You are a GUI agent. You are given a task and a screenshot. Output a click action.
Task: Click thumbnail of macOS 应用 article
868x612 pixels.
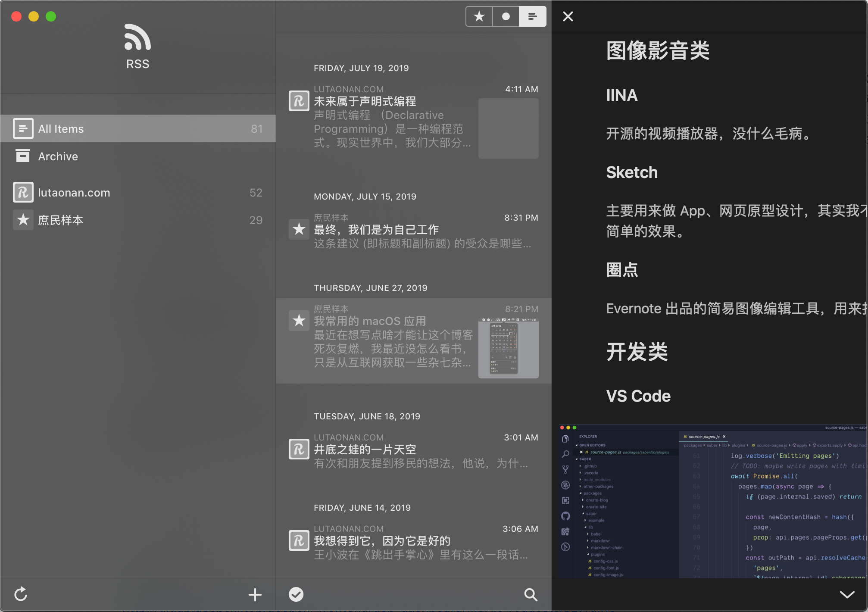click(x=508, y=348)
